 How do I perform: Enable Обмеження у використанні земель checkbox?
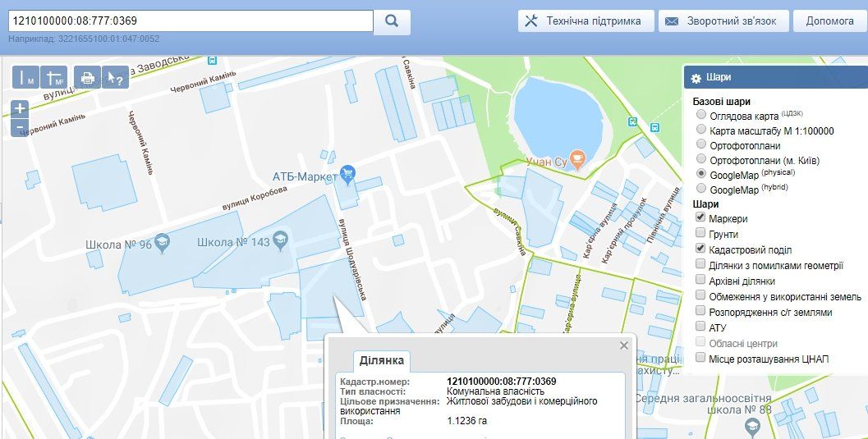click(x=700, y=295)
